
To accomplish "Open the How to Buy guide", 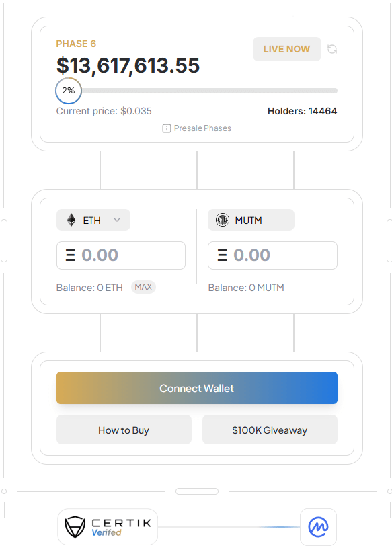I will (124, 430).
